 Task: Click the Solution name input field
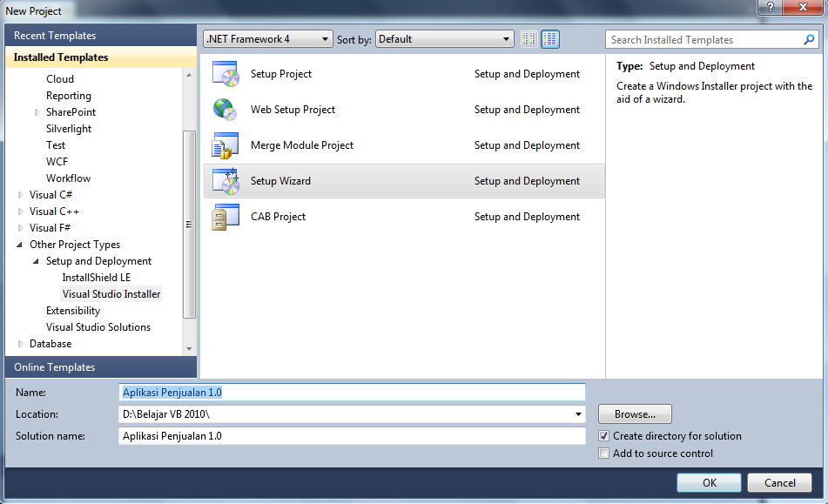353,436
